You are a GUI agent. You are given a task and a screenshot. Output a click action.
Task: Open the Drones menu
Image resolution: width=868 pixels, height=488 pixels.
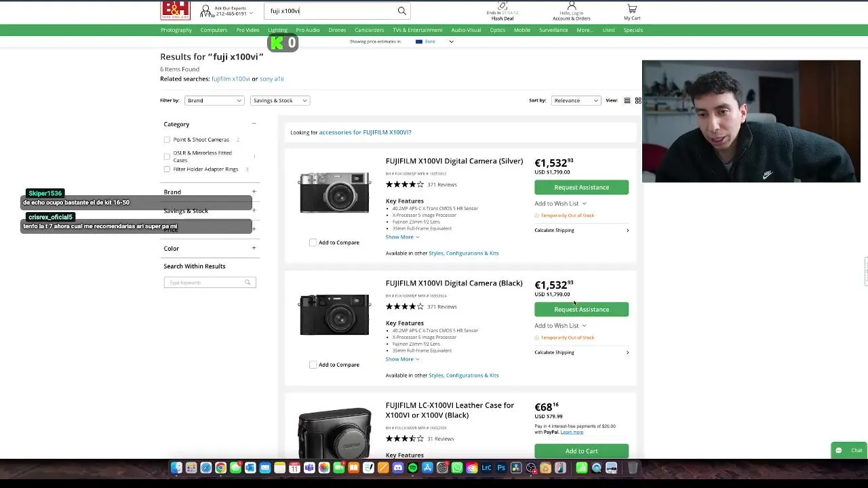pos(337,30)
